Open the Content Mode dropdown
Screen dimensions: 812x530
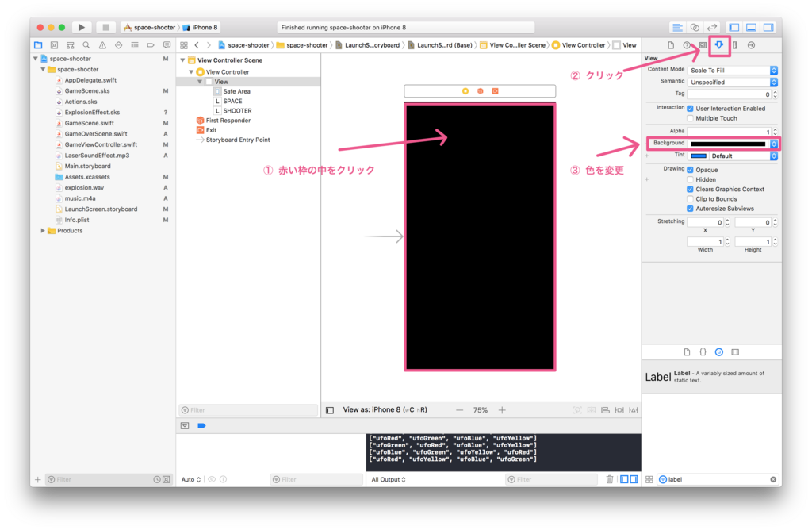pos(731,70)
